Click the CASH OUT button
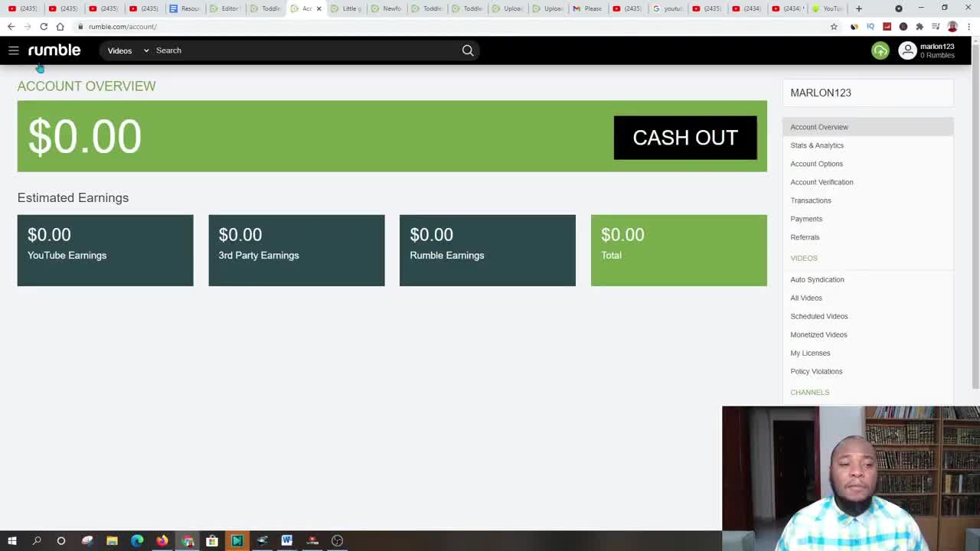Screen dimensions: 980x551 click(x=685, y=138)
